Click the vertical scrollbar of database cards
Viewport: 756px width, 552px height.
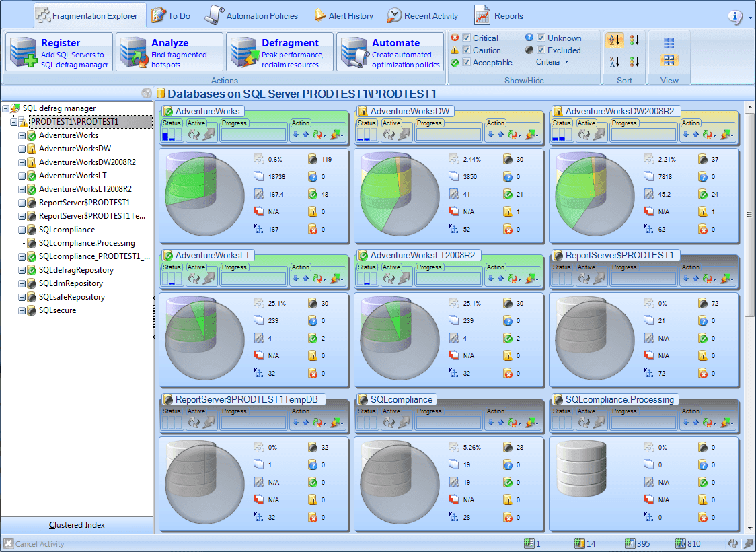(749, 215)
